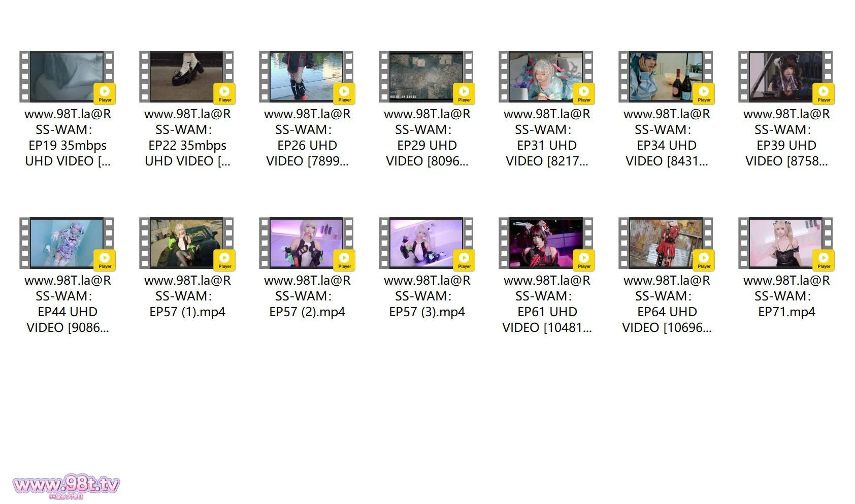The image size is (855, 504).
Task: Select the EP34 UHD video file icon
Action: pyautogui.click(x=666, y=77)
